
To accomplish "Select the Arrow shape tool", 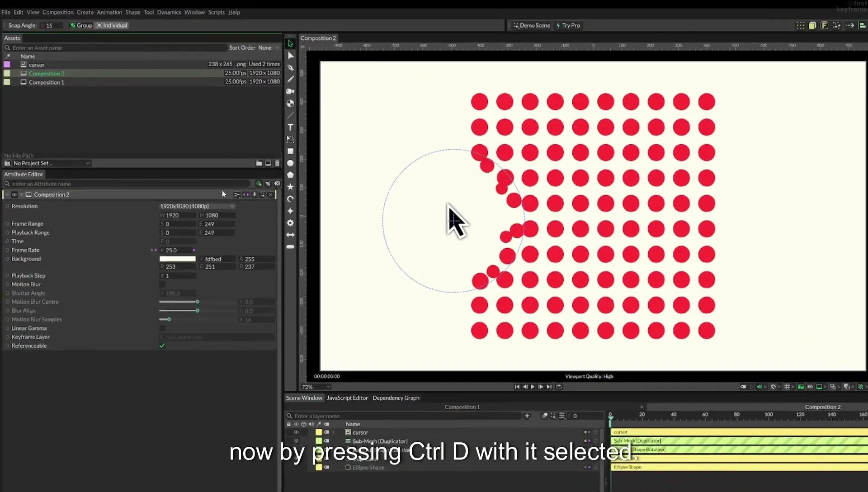I will click(x=290, y=235).
